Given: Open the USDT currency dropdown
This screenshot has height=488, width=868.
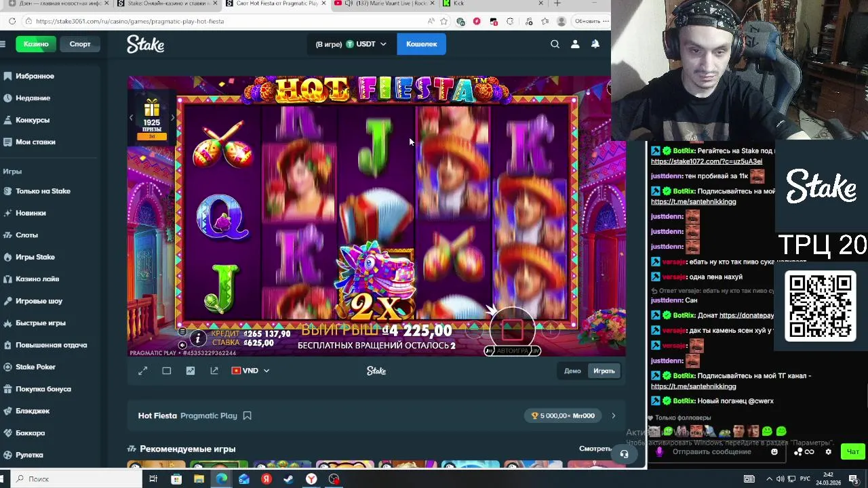Looking at the screenshot, I should pyautogui.click(x=351, y=44).
